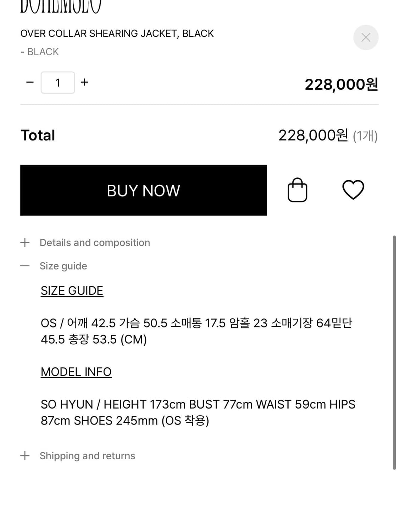Add item to shopping bag icon
The image size is (399, 532).
tap(297, 190)
